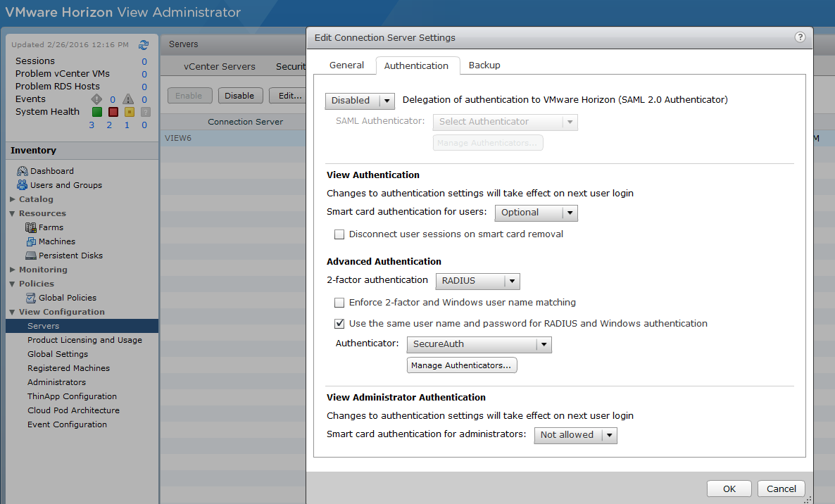Open the SecureAuth authenticator dropdown
This screenshot has height=504, width=835.
479,344
